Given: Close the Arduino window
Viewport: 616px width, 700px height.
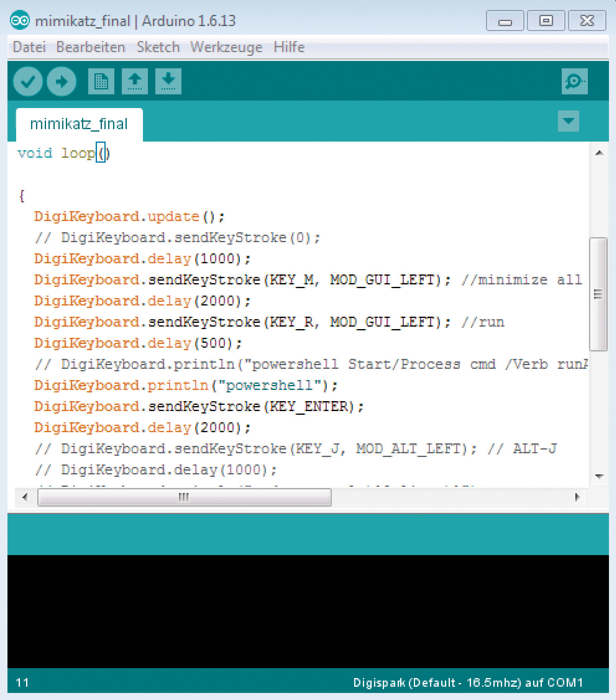Looking at the screenshot, I should (587, 21).
